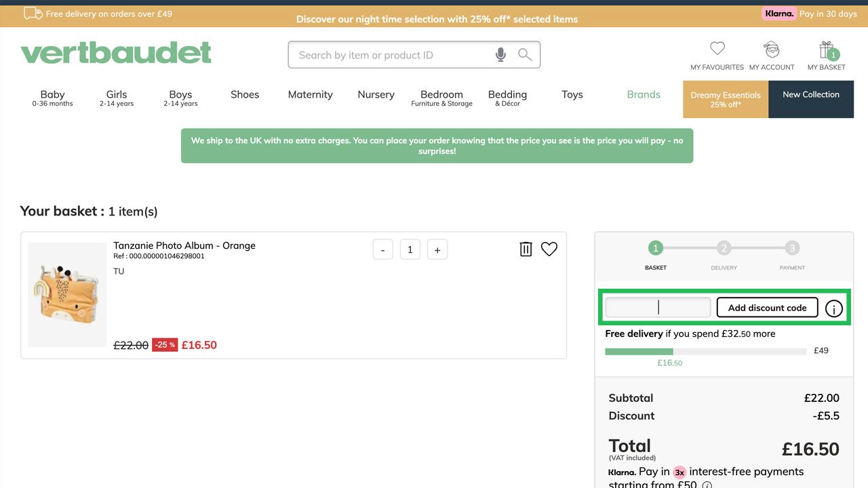Image resolution: width=868 pixels, height=488 pixels.
Task: Click the magnifying glass search icon
Action: click(x=525, y=55)
